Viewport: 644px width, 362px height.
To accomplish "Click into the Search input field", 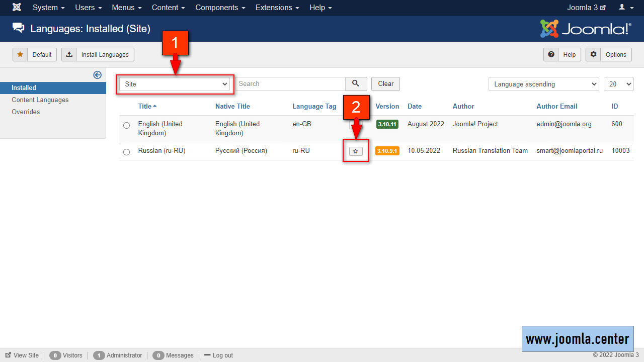I will coord(290,84).
